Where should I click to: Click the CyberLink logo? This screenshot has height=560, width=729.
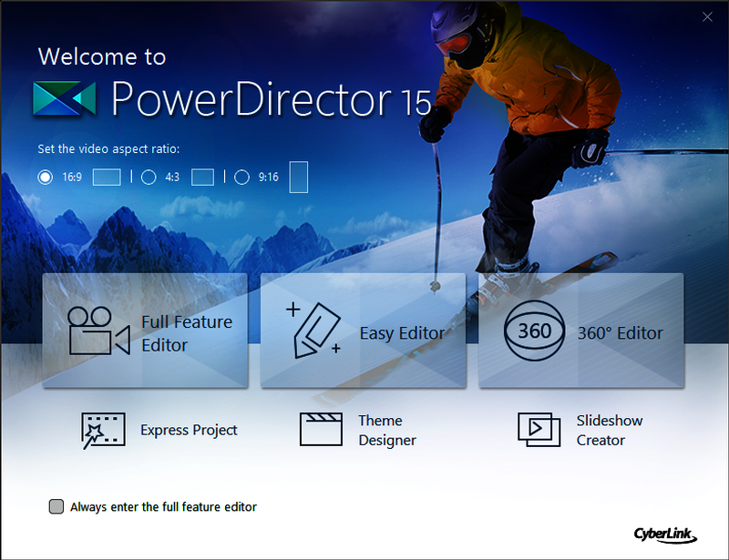tap(665, 535)
